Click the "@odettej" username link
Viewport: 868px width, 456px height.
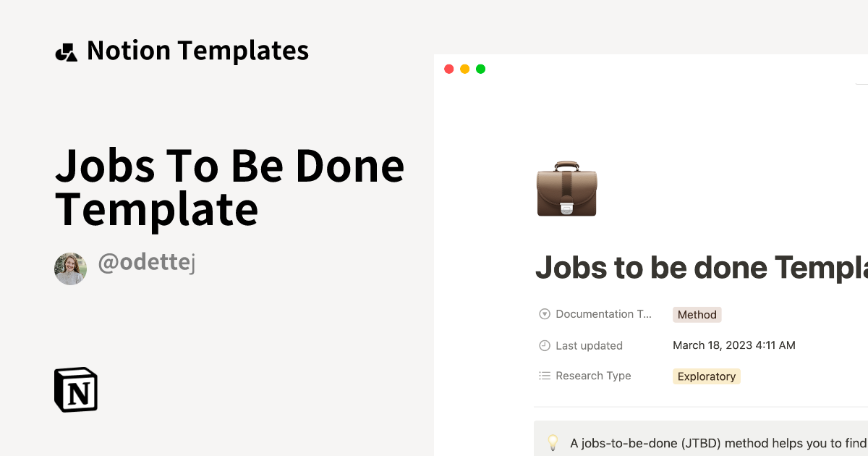click(147, 262)
